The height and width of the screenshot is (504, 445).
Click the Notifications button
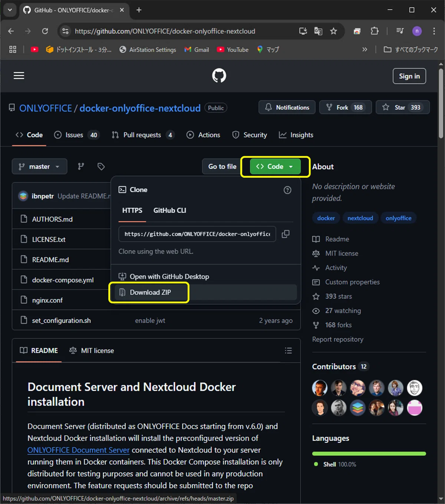287,107
